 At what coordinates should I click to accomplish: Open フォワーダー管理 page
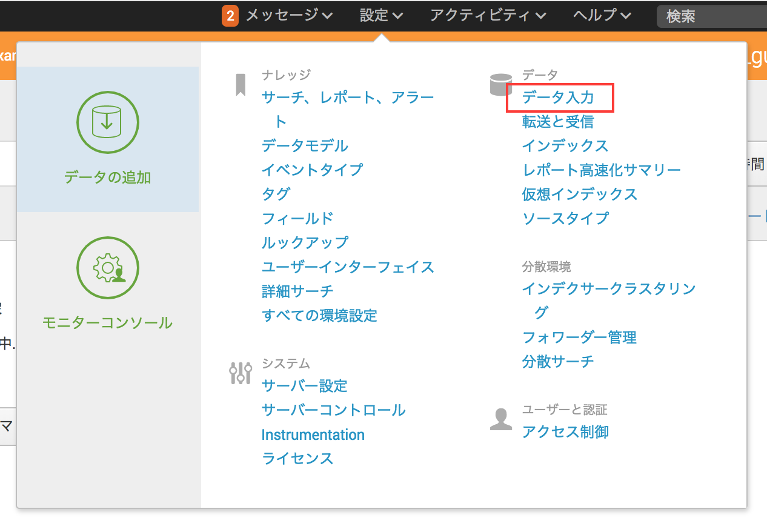click(x=580, y=337)
